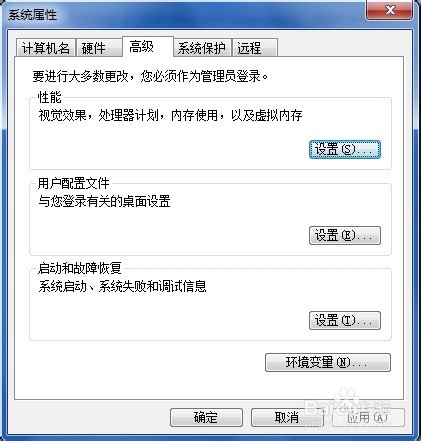
Task: Click the 启动和故障恢复 group label
Action: (x=79, y=268)
